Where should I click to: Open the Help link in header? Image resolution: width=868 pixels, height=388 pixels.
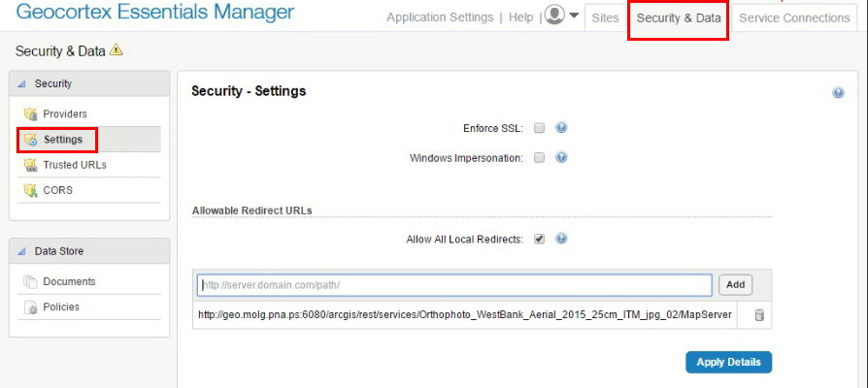[520, 17]
